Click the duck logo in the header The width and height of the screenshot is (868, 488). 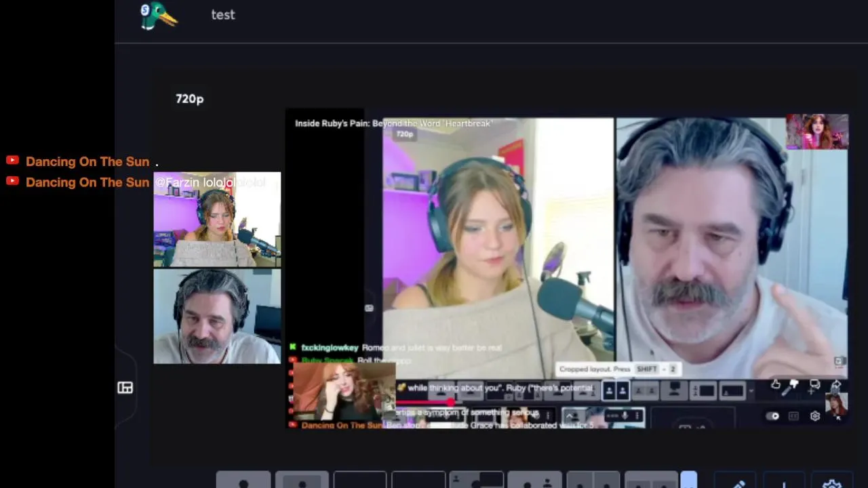pos(159,16)
